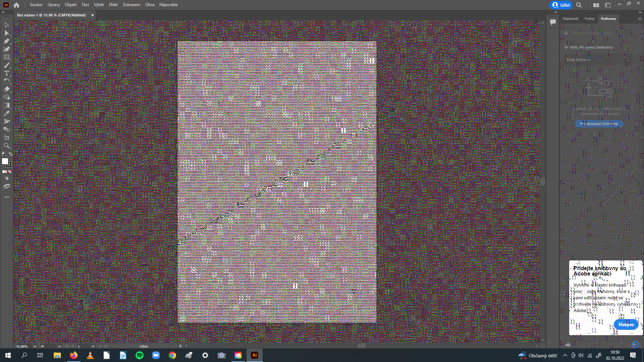Open the Efekt menu
644x362 pixels.
click(x=113, y=5)
